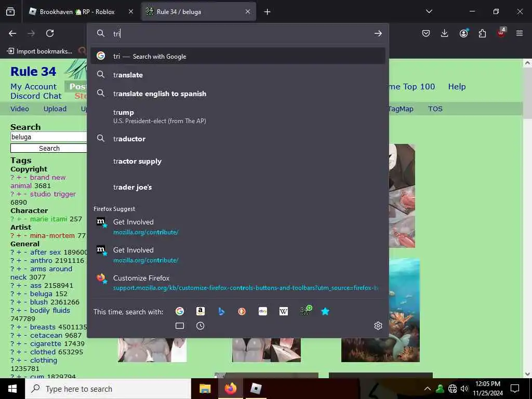Viewport: 532px width, 399px height.
Task: Focus the site search box containing 'beluga'
Action: [x=48, y=137]
